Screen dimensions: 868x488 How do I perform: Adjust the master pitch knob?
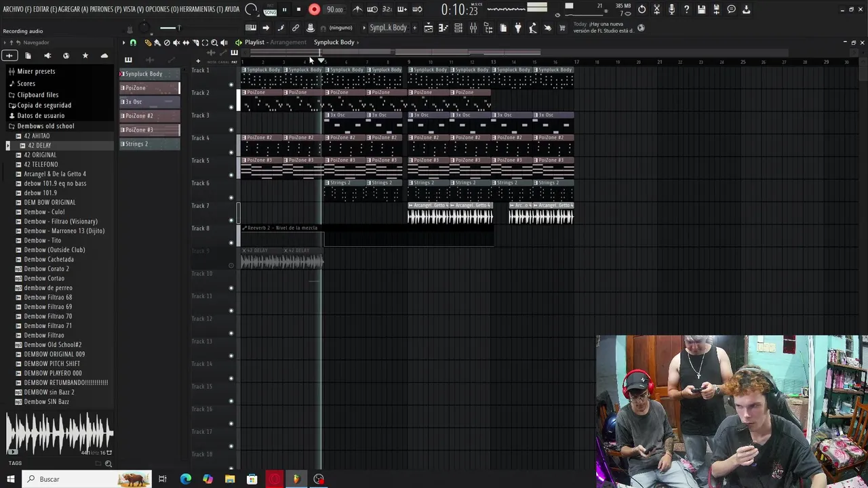pos(144,28)
